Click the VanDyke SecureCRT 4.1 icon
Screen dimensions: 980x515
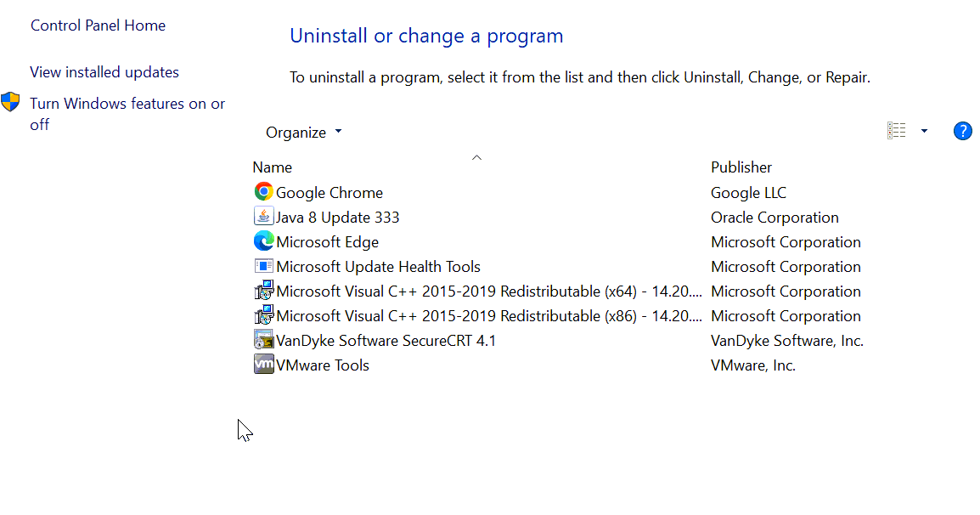click(264, 340)
